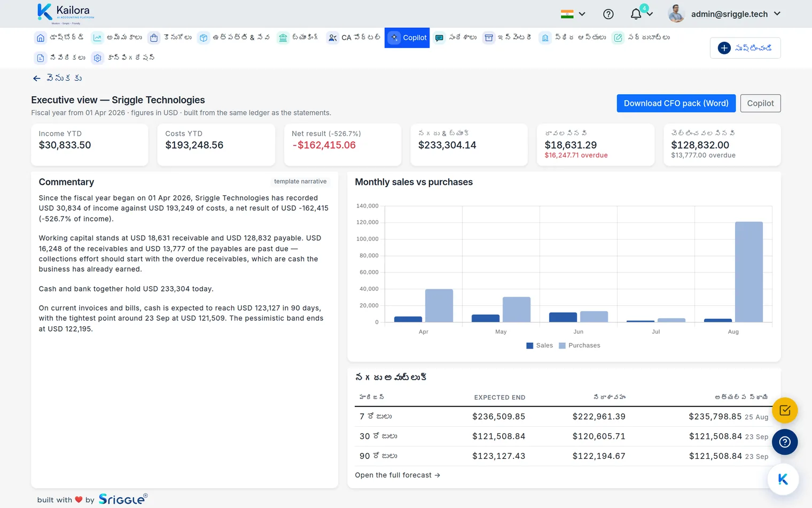This screenshot has height=508, width=812.
Task: Click the Income YTD $30,833.50 card
Action: (90, 145)
